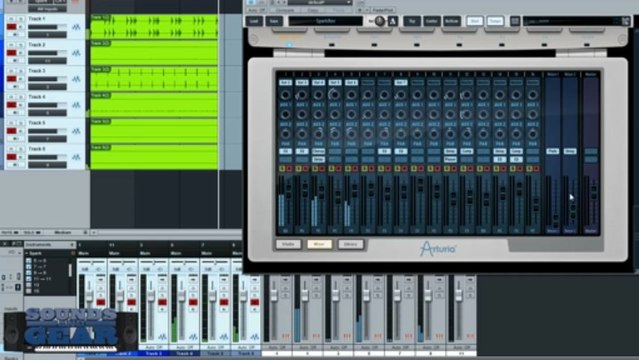Click the SparkBox preset name display
Screen dimensions: 639x360
pos(326,21)
